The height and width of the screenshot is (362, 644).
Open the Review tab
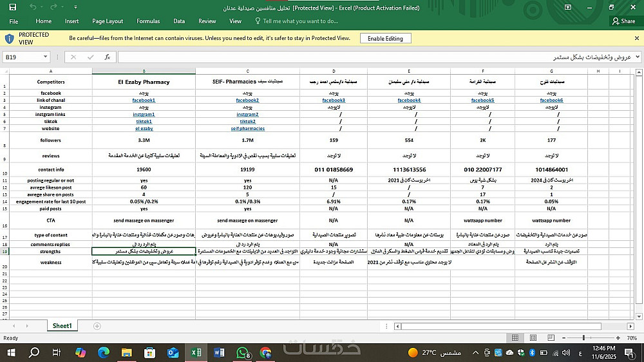(x=207, y=21)
